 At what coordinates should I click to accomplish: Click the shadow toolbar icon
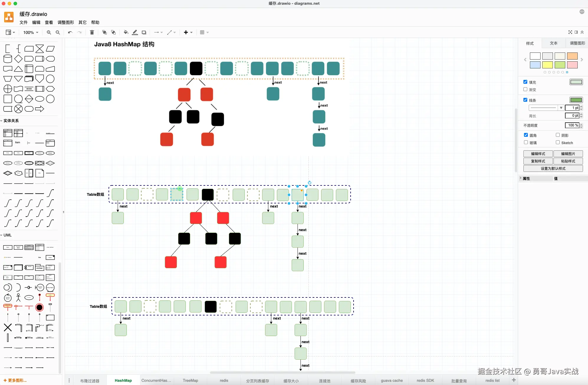click(144, 32)
